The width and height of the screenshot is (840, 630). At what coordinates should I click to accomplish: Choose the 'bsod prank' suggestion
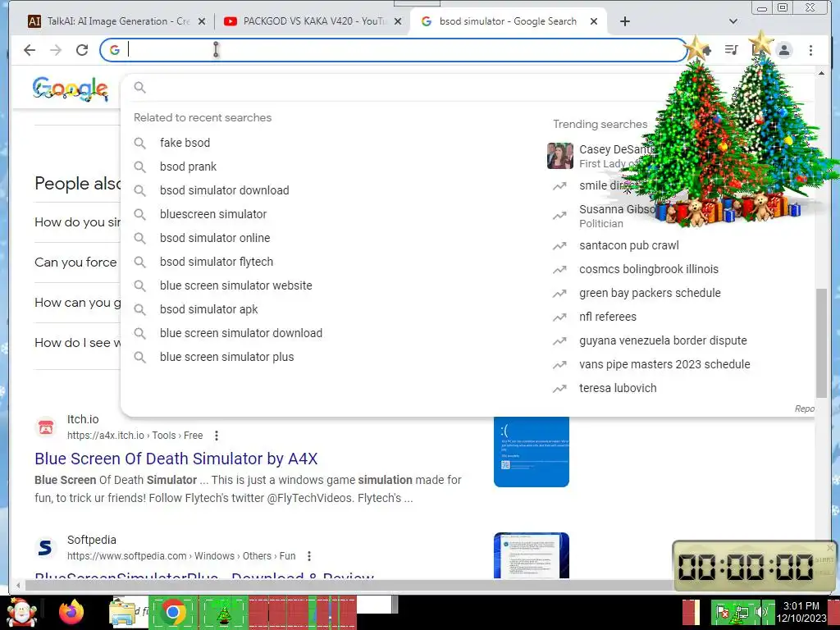[x=188, y=167]
